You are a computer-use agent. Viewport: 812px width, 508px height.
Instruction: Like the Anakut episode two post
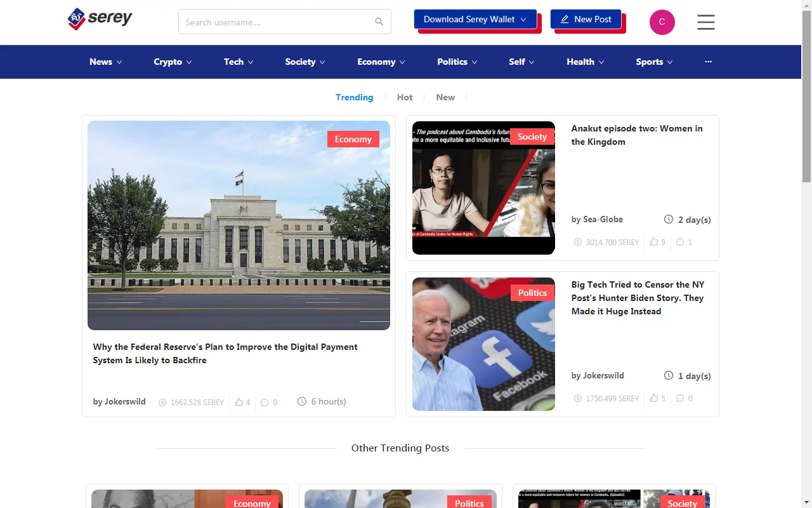click(x=654, y=242)
